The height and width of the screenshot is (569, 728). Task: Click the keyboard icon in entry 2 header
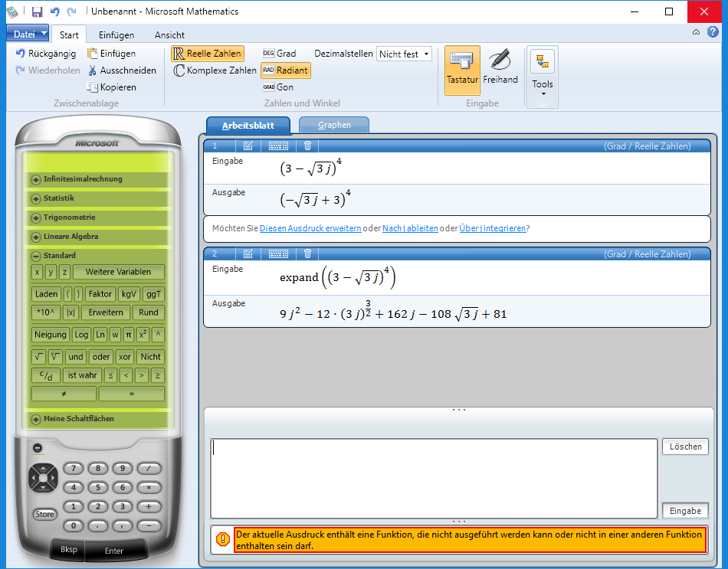[x=278, y=253]
